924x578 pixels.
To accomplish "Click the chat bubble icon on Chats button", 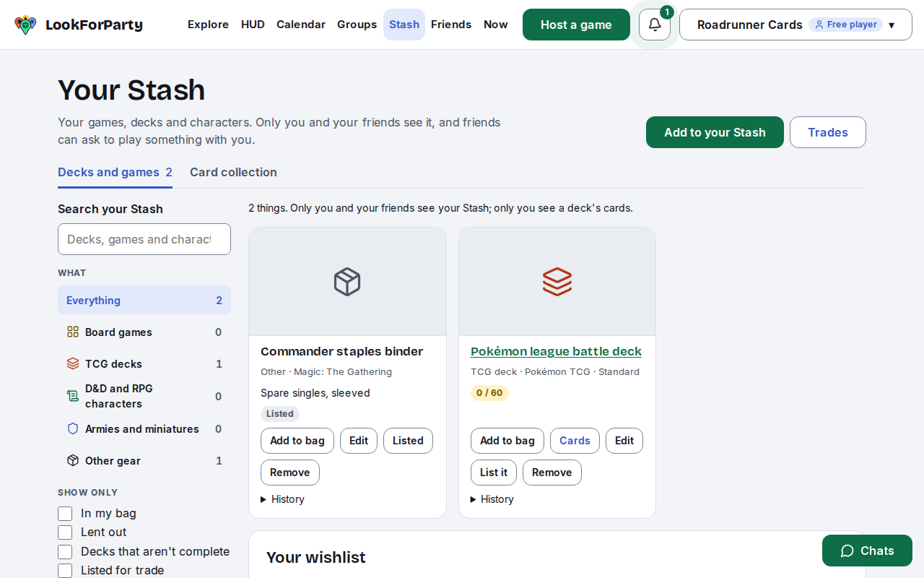I will click(x=847, y=551).
